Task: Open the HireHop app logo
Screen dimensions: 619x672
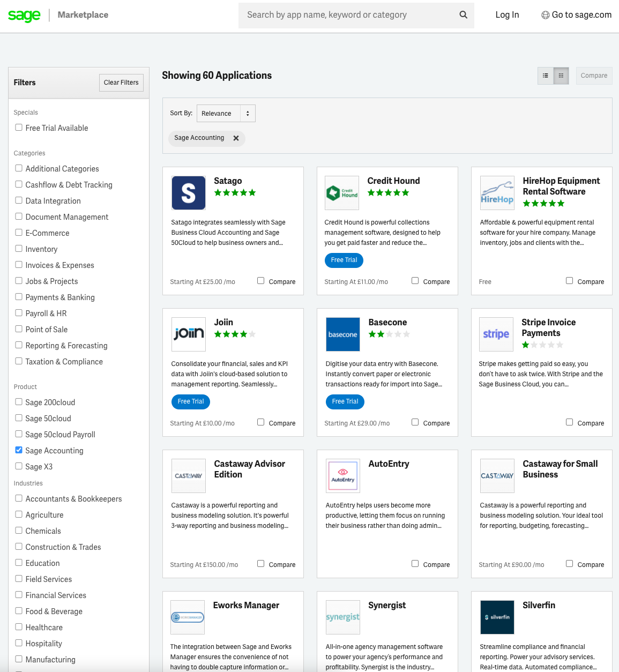Action: coord(497,193)
